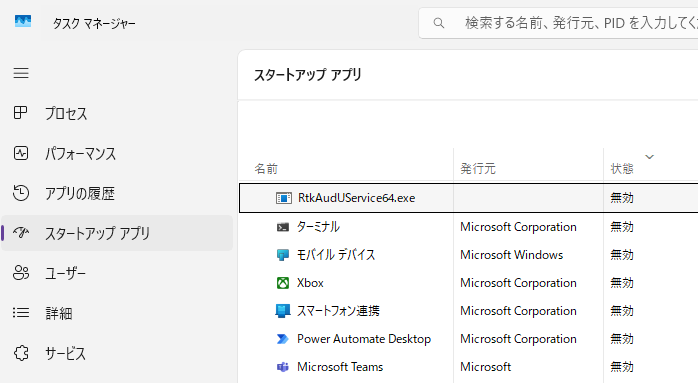Viewport: 698px width, 383px height.
Task: Click the search magnifier icon
Action: pyautogui.click(x=438, y=23)
